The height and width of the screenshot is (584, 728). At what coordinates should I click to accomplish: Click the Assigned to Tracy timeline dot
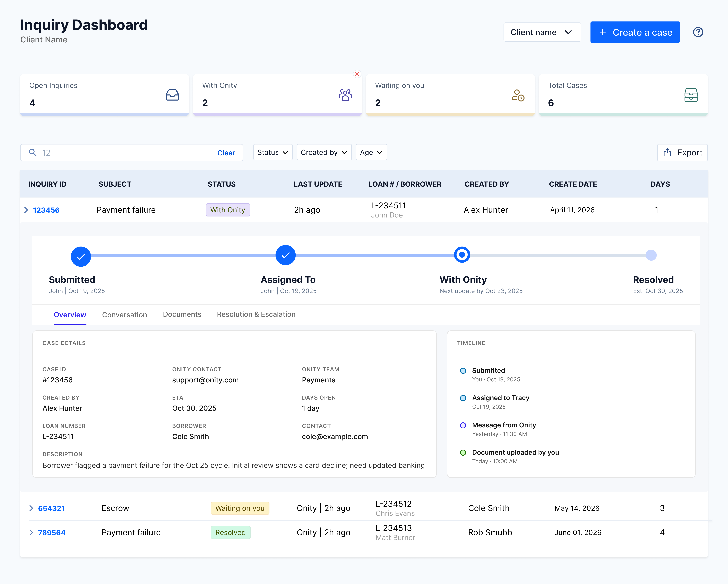tap(463, 398)
